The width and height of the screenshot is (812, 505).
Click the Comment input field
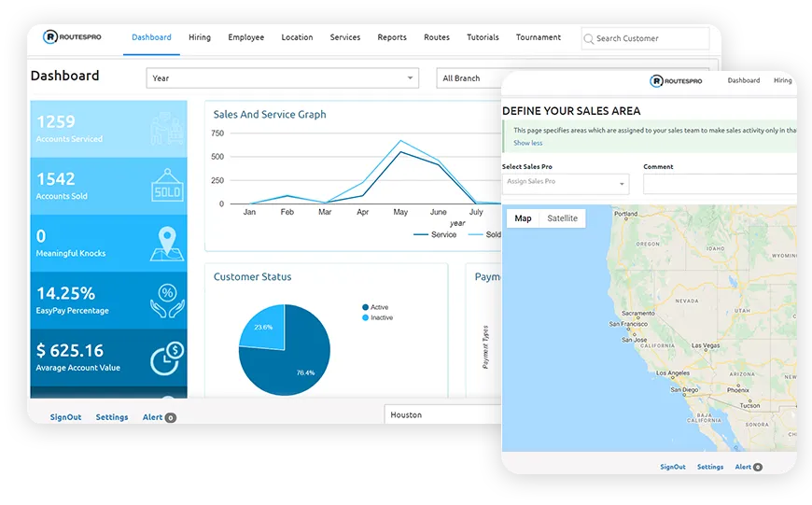[719, 184]
